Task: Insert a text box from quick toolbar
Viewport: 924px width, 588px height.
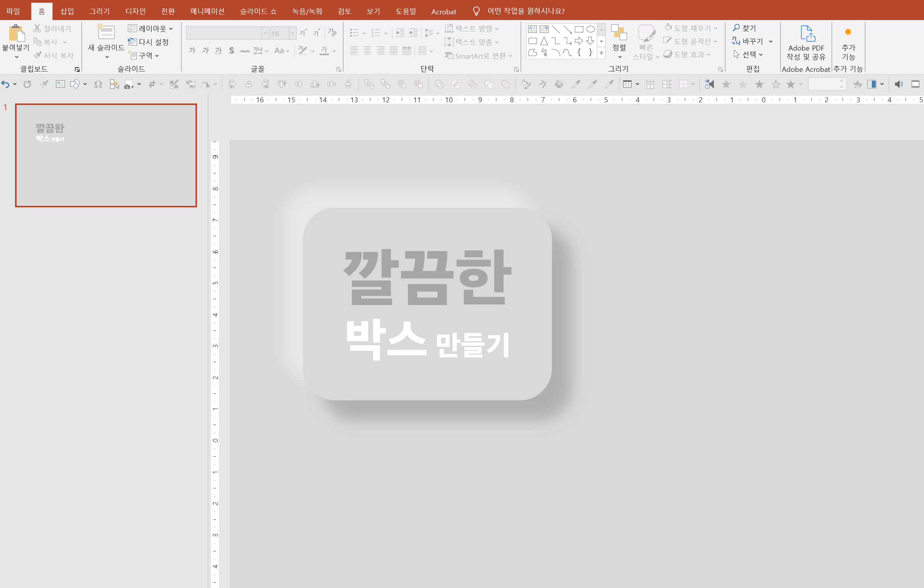Action: point(60,84)
